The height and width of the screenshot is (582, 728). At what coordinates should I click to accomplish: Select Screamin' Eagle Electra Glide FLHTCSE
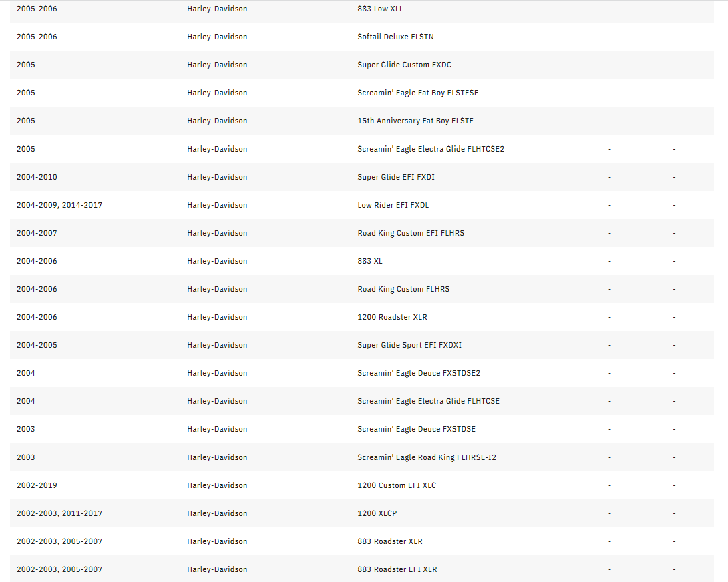pos(429,401)
